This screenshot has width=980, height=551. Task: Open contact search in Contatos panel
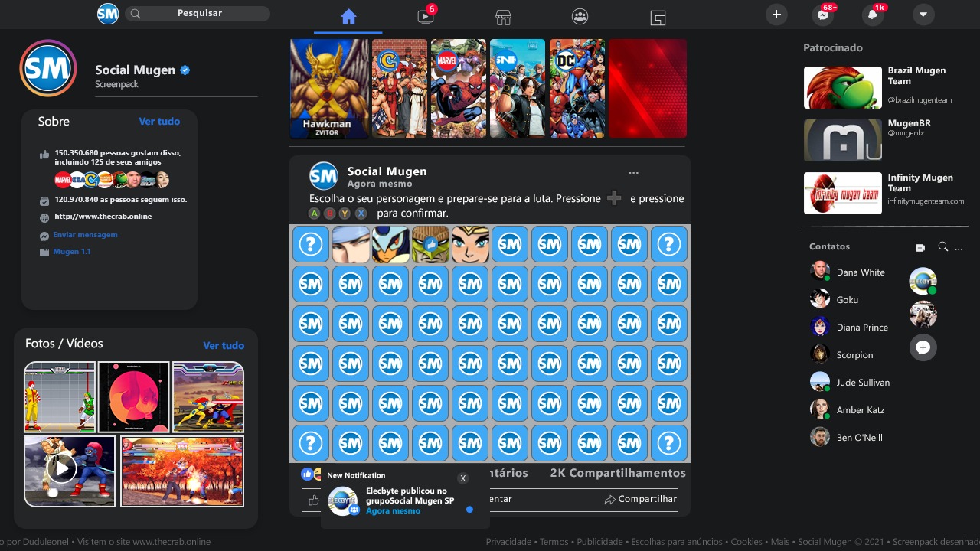(942, 246)
